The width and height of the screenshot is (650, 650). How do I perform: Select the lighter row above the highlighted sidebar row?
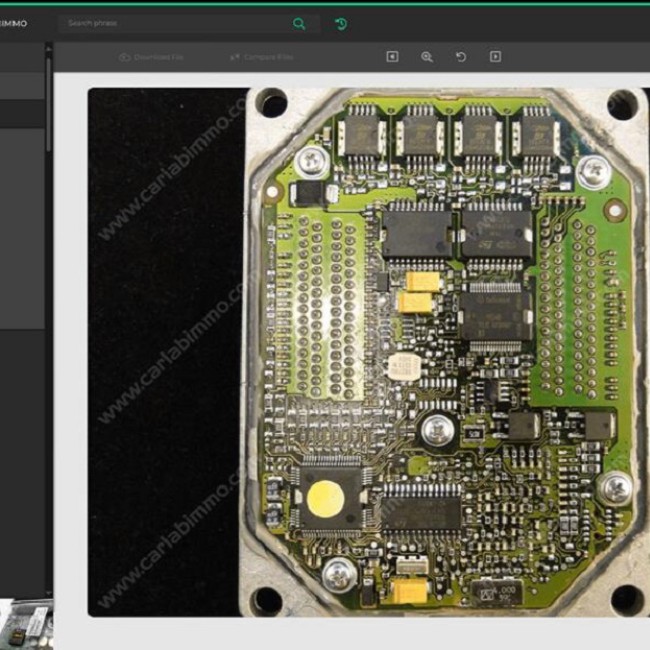pyautogui.click(x=22, y=86)
